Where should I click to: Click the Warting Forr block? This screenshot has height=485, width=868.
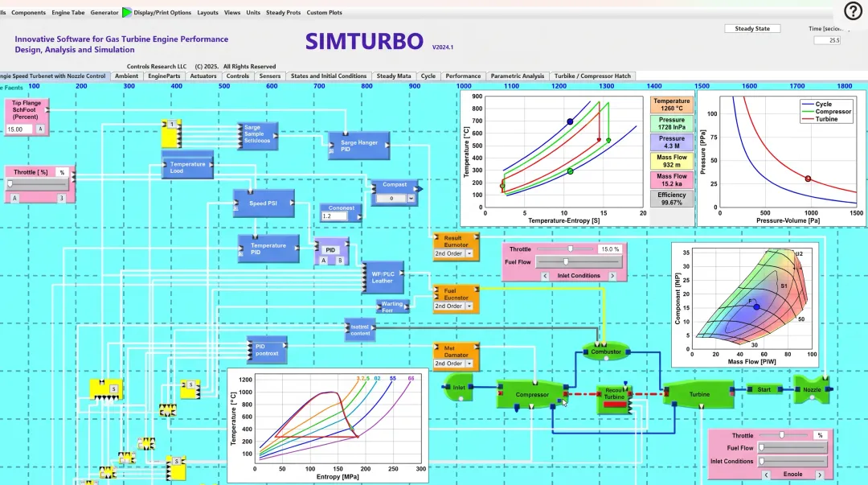tap(392, 306)
